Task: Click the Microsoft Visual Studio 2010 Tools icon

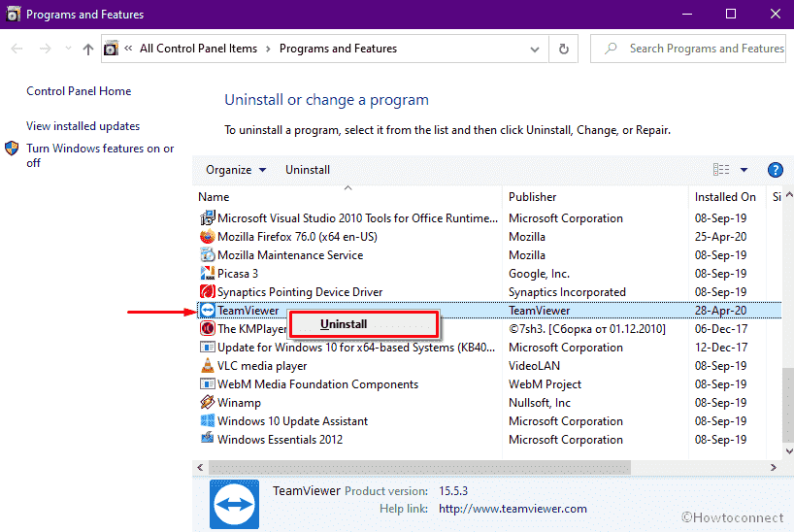Action: (x=207, y=217)
